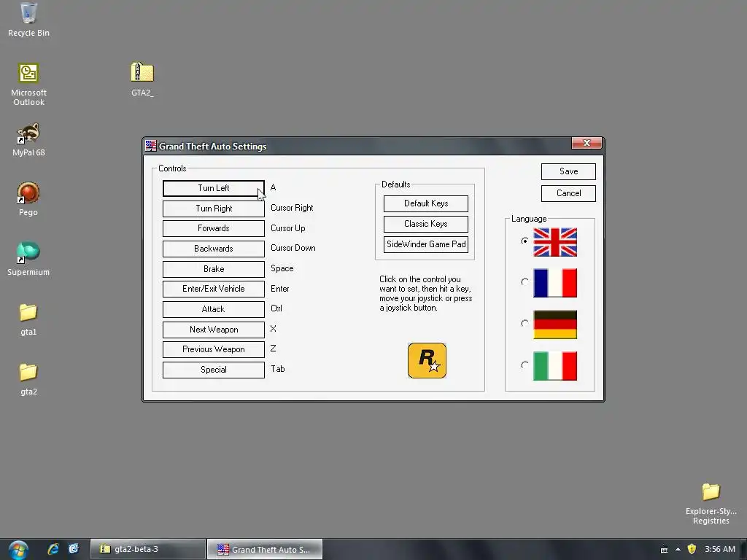
Task: Click the keyboard icon in system tray
Action: (664, 550)
